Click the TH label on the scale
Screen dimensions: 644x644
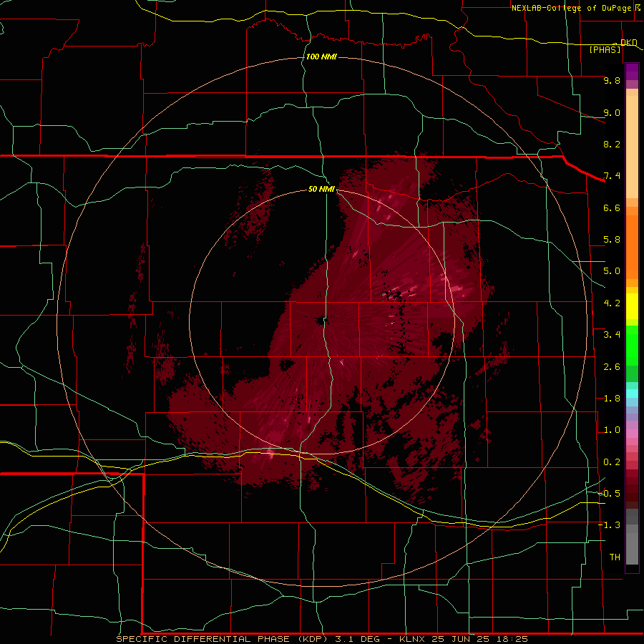(x=615, y=557)
